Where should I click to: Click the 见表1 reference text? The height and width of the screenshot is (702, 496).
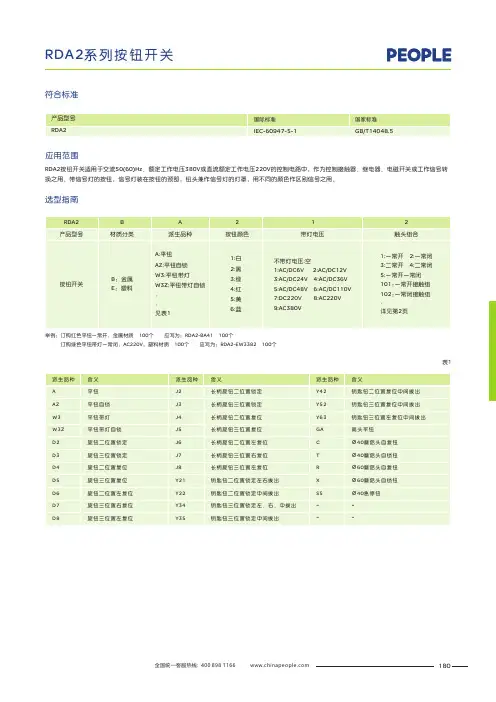coord(162,313)
